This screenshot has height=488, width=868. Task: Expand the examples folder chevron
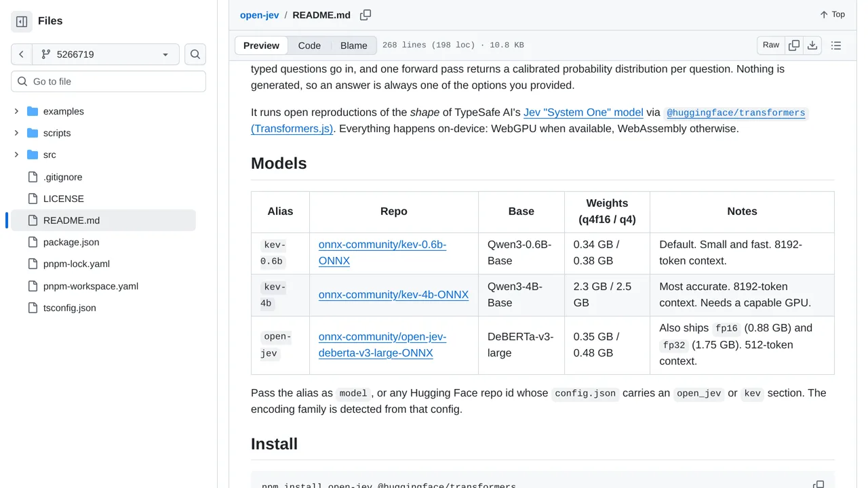point(16,111)
